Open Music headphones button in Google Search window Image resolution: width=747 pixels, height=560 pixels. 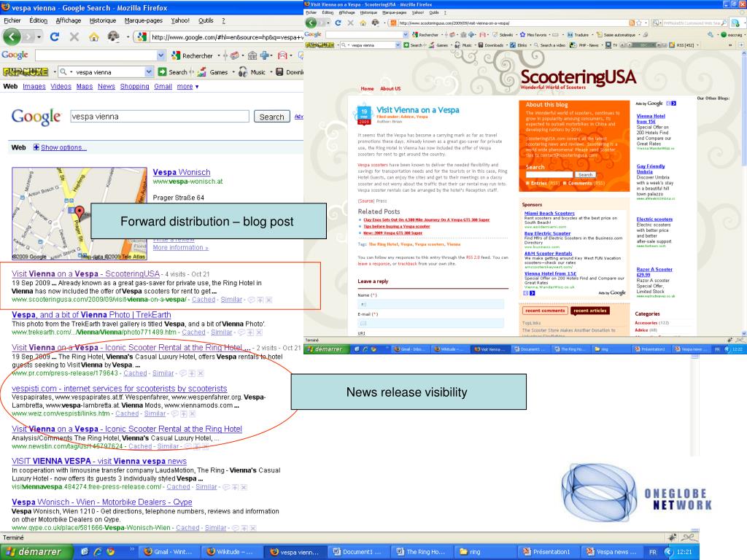click(x=252, y=72)
